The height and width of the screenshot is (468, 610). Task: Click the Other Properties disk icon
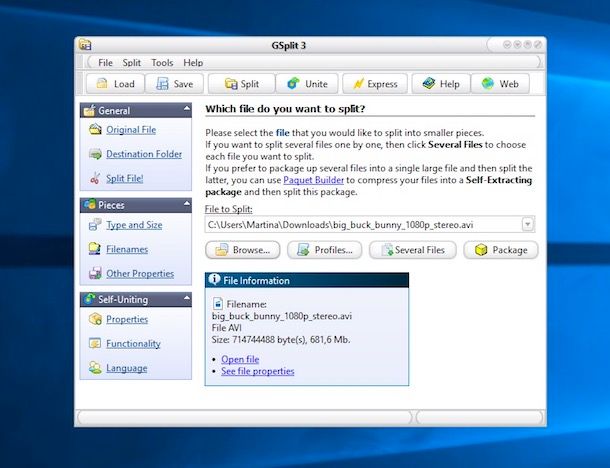95,273
